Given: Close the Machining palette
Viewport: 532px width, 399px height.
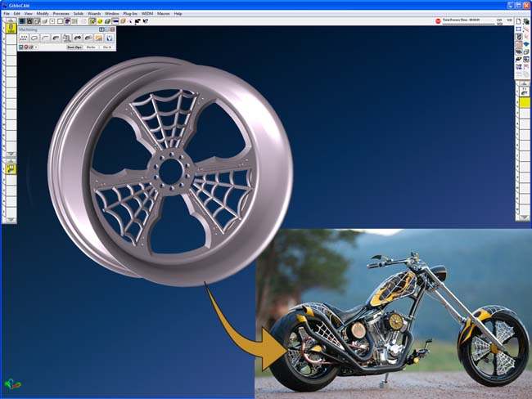Looking at the screenshot, I should (x=112, y=29).
